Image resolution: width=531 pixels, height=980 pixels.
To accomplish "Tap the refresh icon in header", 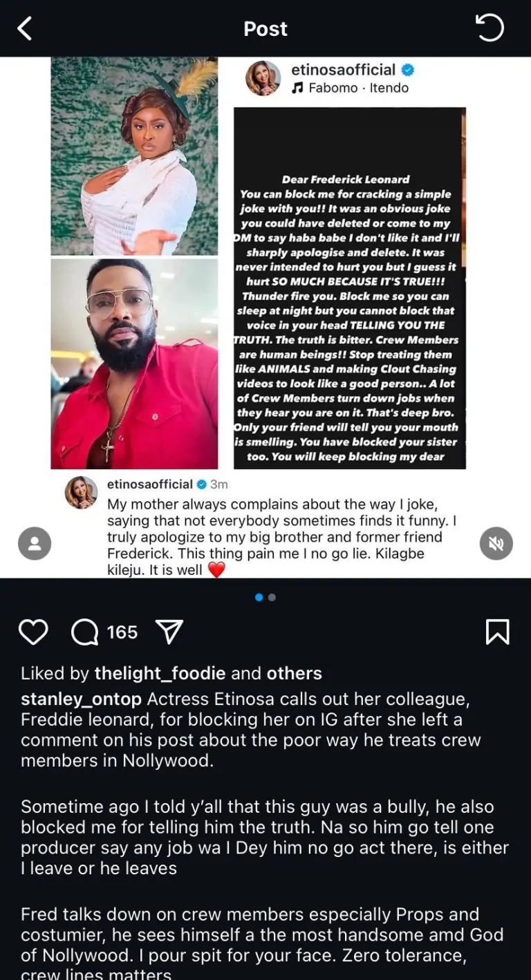I will click(x=490, y=28).
